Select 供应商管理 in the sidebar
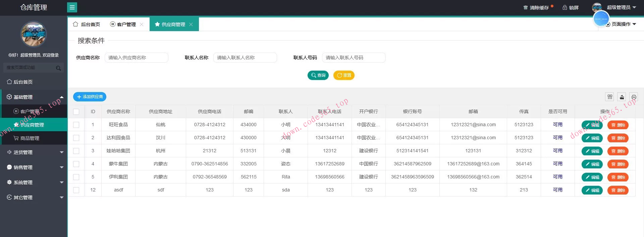 tap(34, 125)
